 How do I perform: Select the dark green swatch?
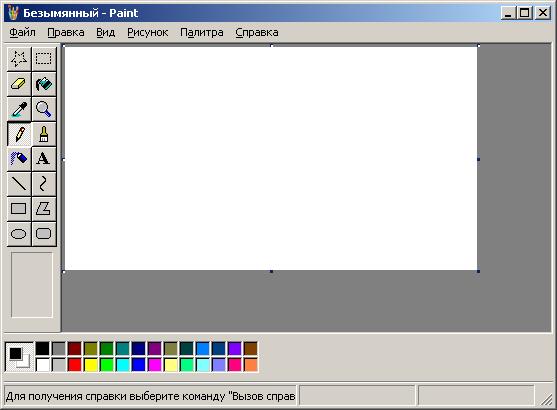point(107,349)
